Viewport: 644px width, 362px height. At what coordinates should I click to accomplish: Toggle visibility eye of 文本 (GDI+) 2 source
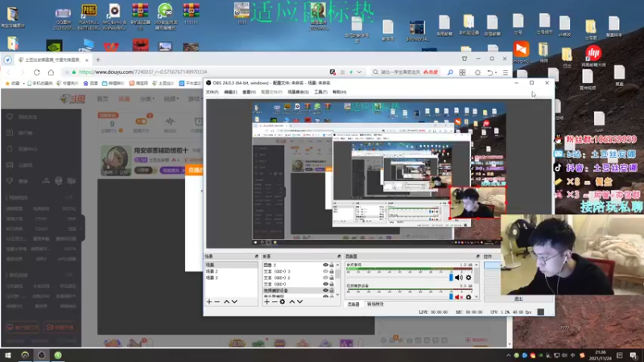click(325, 278)
